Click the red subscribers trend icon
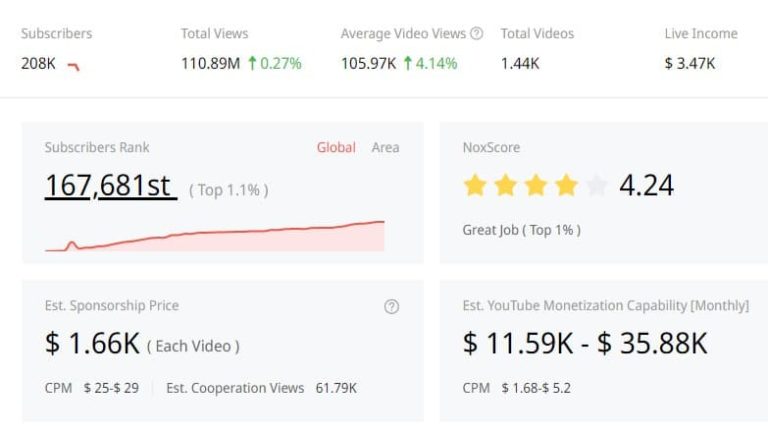 pos(73,66)
